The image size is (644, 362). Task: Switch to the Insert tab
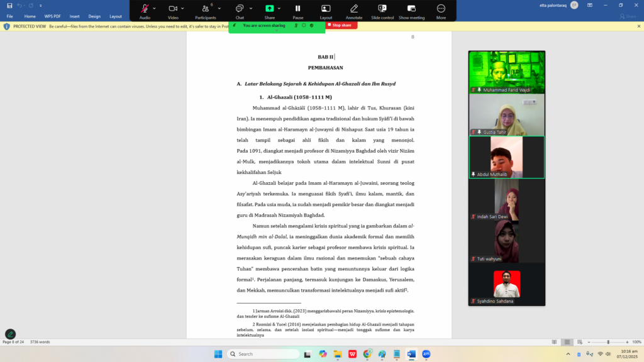click(74, 16)
